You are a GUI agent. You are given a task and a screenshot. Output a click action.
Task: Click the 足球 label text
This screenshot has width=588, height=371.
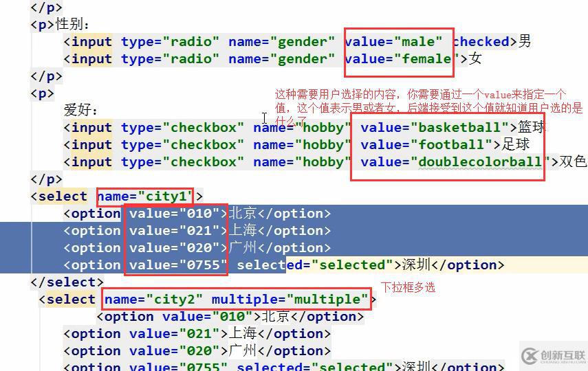pyautogui.click(x=516, y=144)
